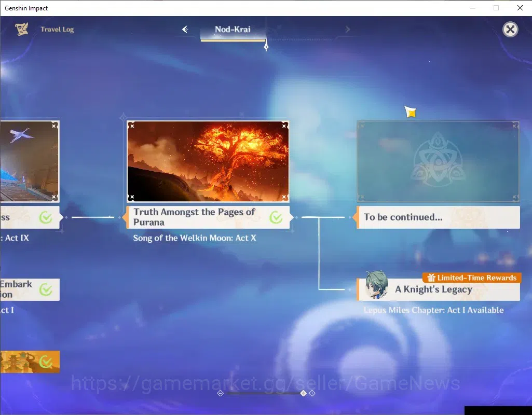532x415 pixels.
Task: Click the checkmark on the orange banner entry
Action: 46,362
